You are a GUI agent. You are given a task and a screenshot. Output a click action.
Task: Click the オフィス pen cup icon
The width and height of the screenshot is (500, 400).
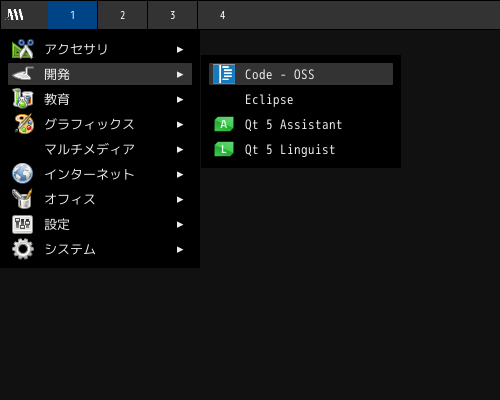click(23, 199)
